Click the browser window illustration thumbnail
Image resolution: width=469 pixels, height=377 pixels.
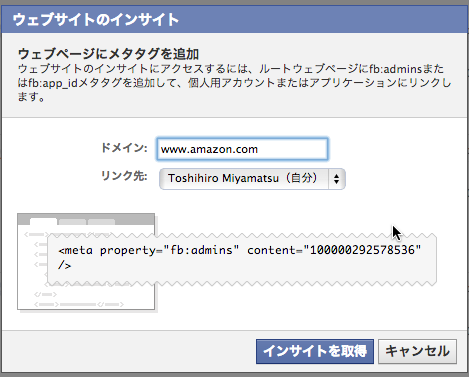point(86,262)
